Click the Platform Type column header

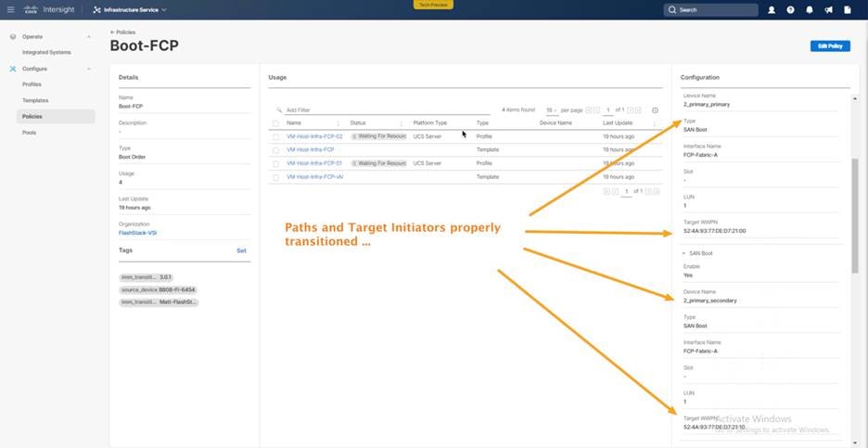click(430, 123)
